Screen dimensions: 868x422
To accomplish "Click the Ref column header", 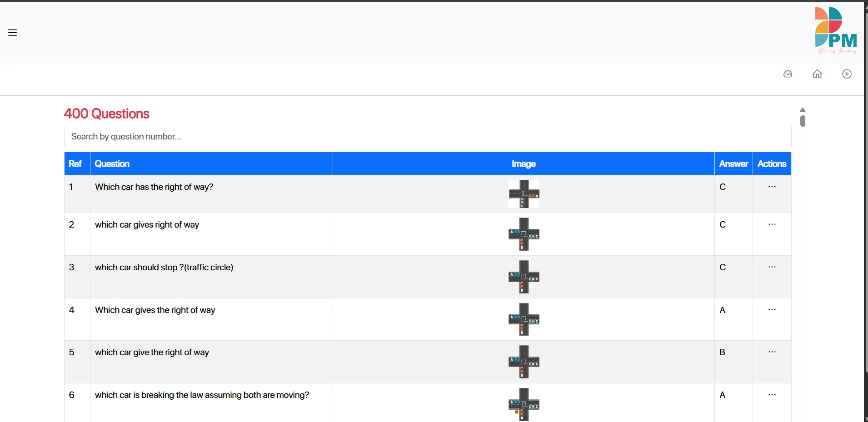I will pyautogui.click(x=75, y=164).
